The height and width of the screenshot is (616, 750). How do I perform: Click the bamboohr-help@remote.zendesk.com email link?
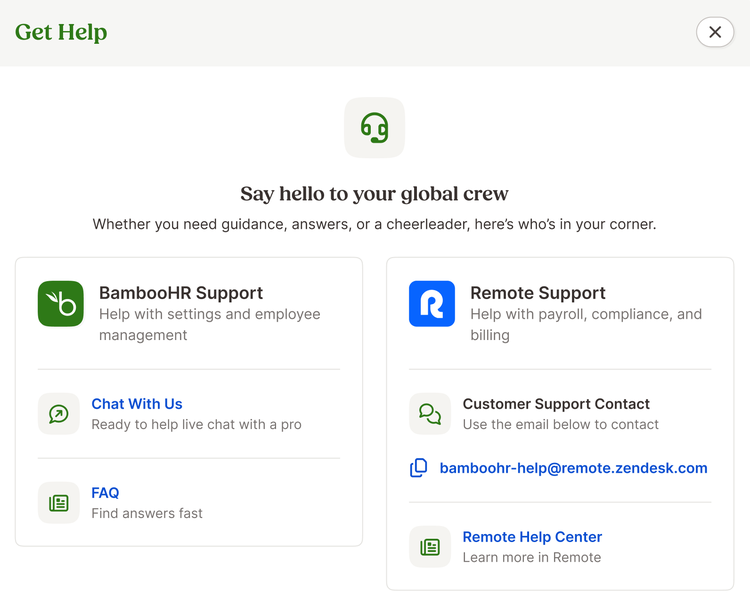[x=574, y=468]
